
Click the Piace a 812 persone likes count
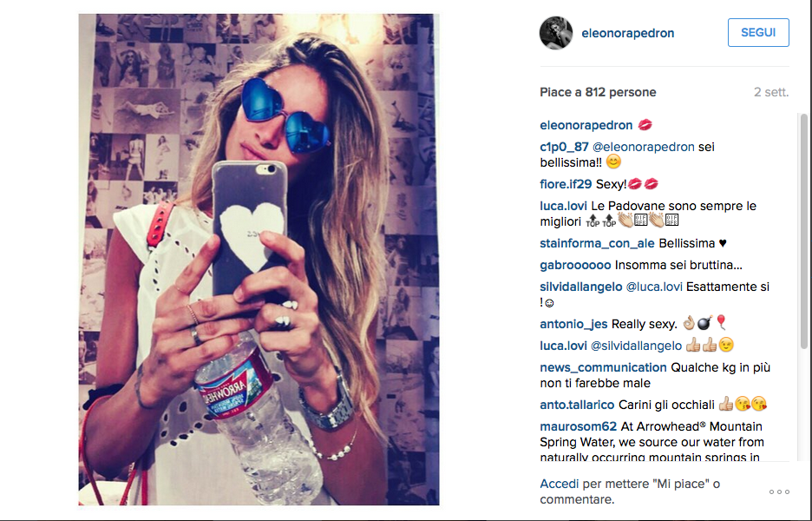pos(598,92)
